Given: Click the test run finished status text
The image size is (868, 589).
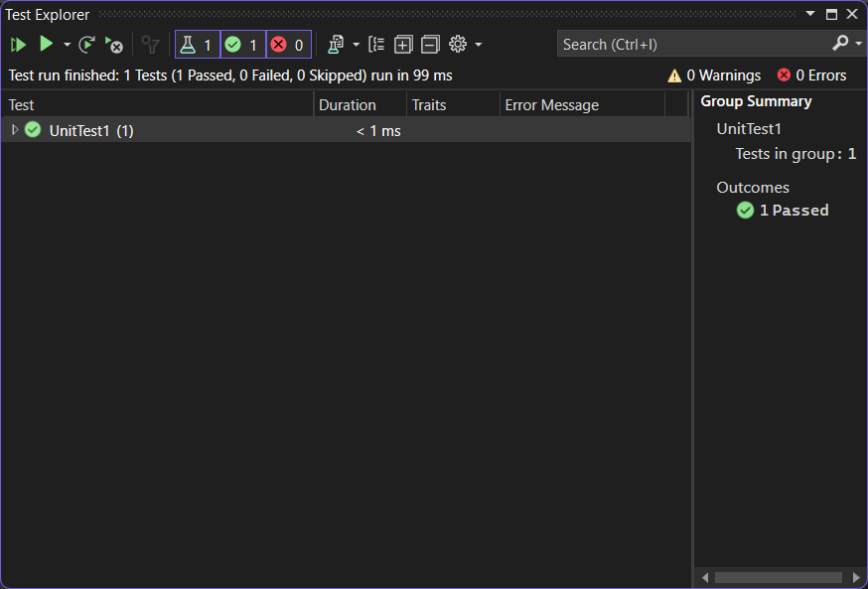Looking at the screenshot, I should 230,75.
